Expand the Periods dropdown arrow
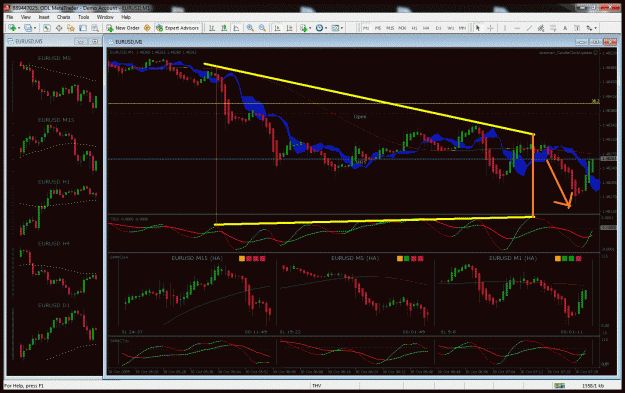The height and width of the screenshot is (393, 625). tap(326, 28)
